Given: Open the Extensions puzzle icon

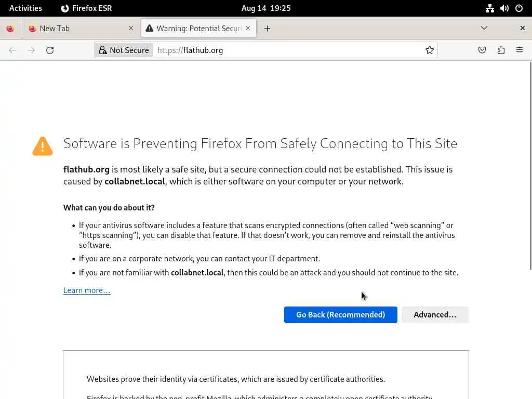Looking at the screenshot, I should tap(501, 50).
